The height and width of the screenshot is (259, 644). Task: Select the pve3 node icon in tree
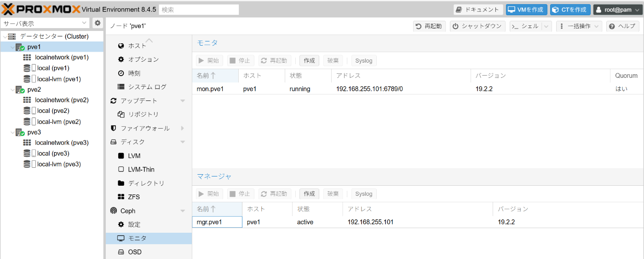coord(20,132)
